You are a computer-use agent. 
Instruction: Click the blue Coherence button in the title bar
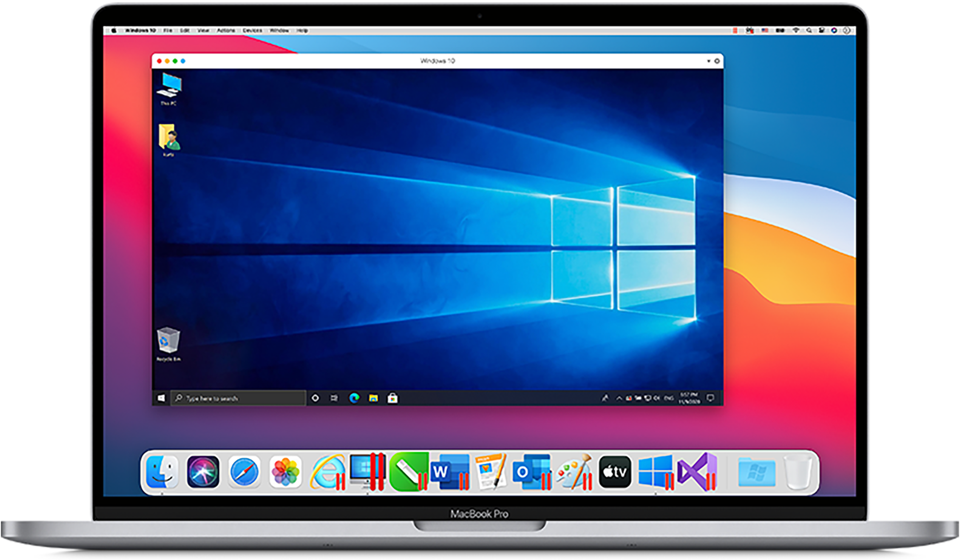(183, 61)
